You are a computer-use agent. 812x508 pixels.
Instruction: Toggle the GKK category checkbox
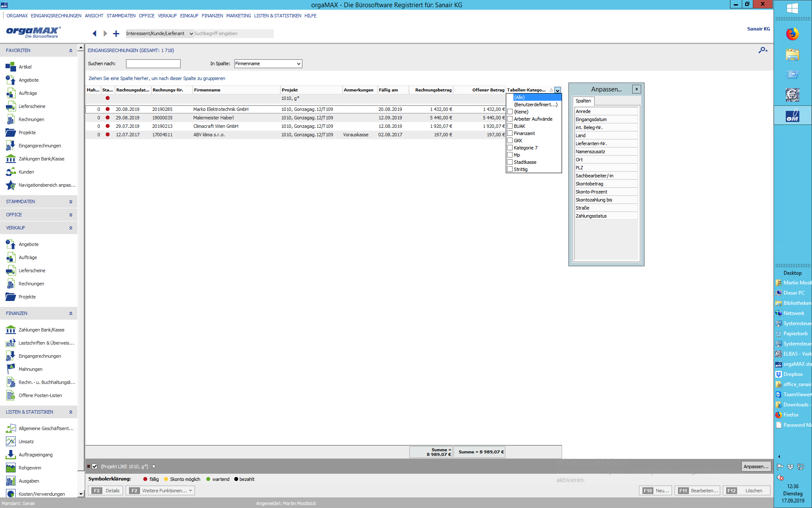coord(510,141)
